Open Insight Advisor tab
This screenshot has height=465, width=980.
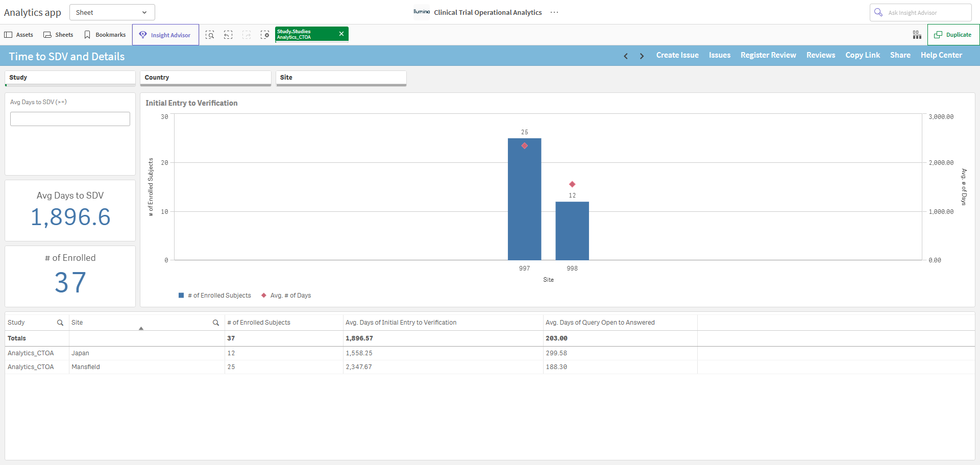(x=165, y=35)
